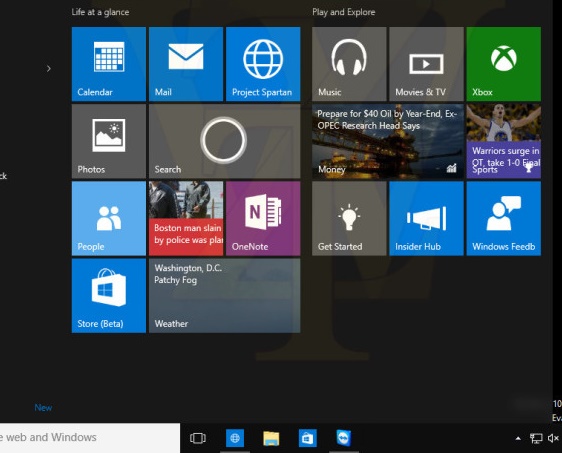Open the Calendar tile
The height and width of the screenshot is (454, 562).
tap(109, 64)
